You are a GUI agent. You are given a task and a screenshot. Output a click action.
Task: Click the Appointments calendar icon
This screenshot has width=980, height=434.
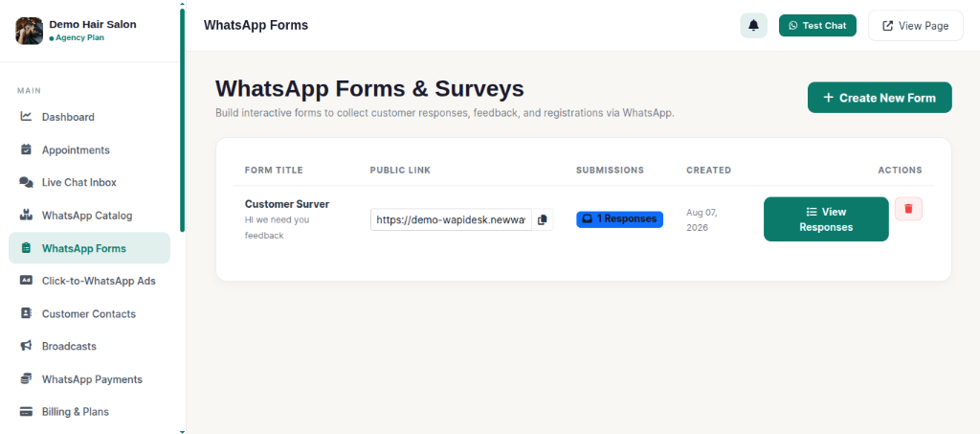pyautogui.click(x=26, y=149)
